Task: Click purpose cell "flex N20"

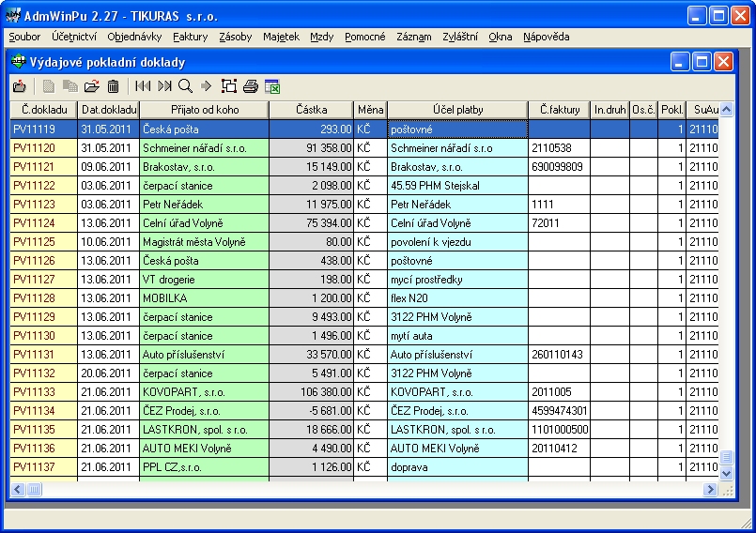Action: click(457, 298)
